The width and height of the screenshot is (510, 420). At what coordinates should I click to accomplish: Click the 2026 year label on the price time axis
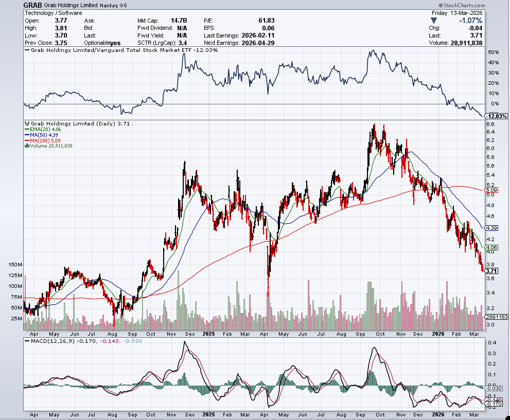[438, 334]
